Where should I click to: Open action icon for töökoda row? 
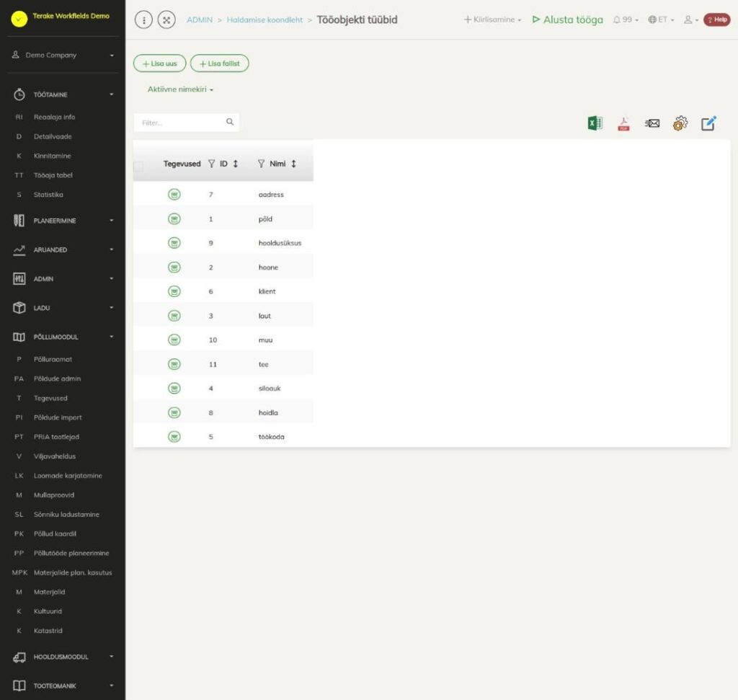click(174, 437)
